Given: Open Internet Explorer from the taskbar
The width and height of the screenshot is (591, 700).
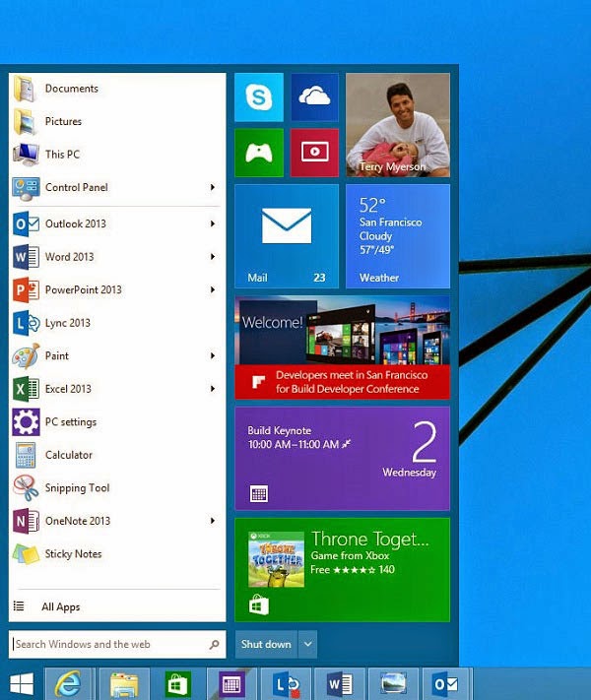Looking at the screenshot, I should tap(68, 684).
